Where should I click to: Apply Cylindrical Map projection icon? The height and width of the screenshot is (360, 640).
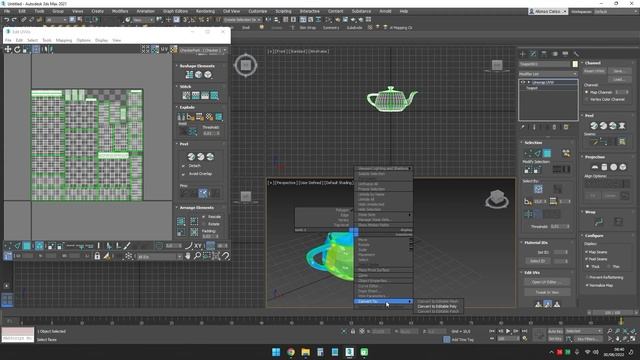click(x=604, y=167)
